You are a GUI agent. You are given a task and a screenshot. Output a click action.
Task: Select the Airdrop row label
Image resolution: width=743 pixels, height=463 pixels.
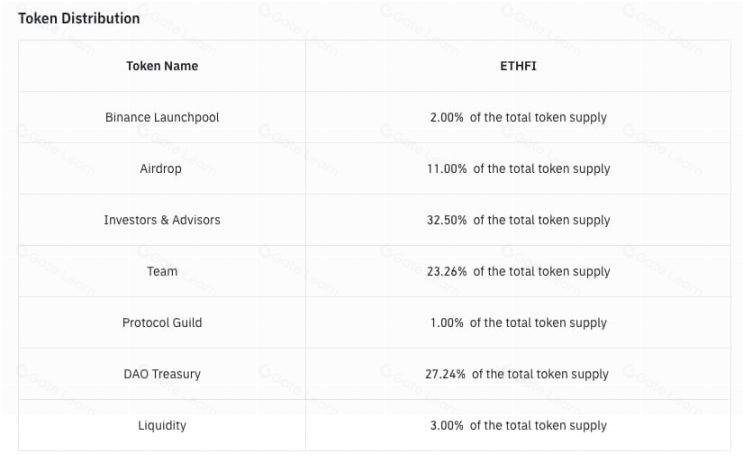[161, 169]
